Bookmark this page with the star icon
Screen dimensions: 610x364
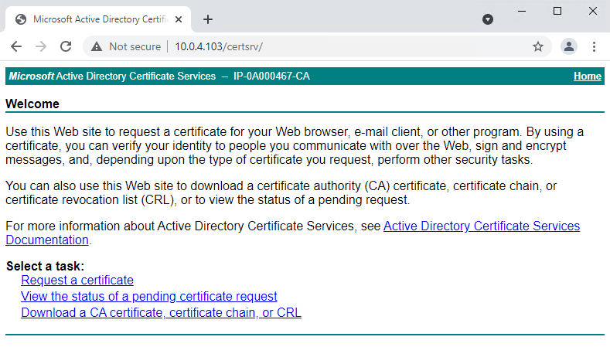[538, 46]
